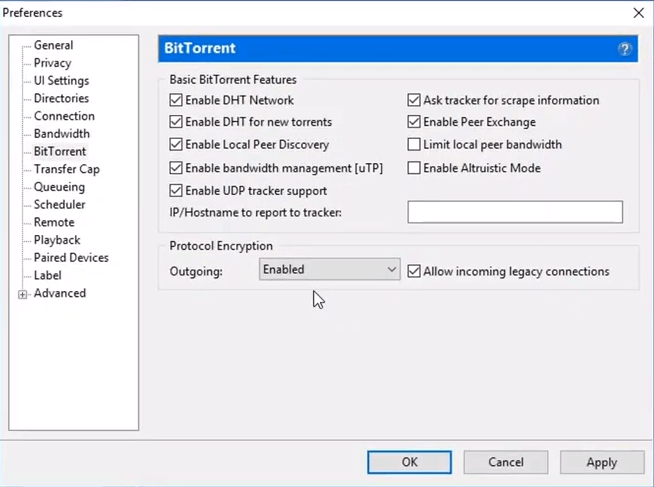The image size is (654, 487).
Task: Open the BitTorrent help question mark icon
Action: coord(624,49)
